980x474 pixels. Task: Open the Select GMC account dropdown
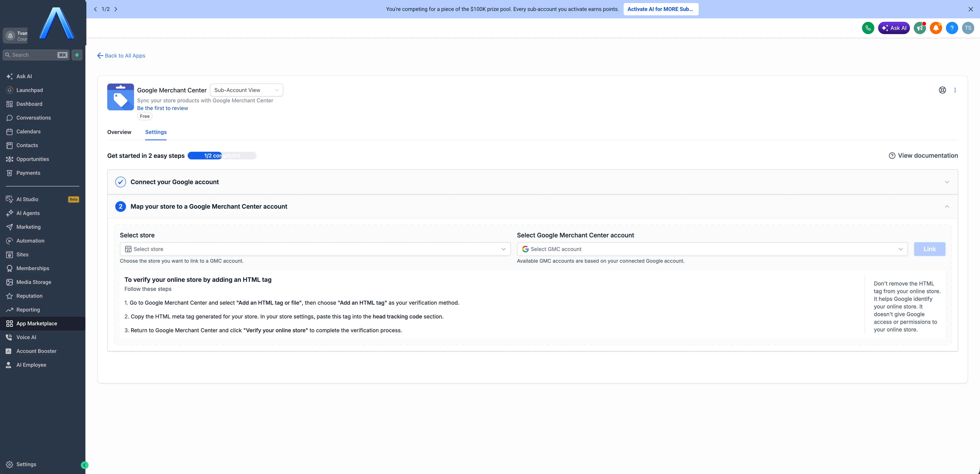712,249
